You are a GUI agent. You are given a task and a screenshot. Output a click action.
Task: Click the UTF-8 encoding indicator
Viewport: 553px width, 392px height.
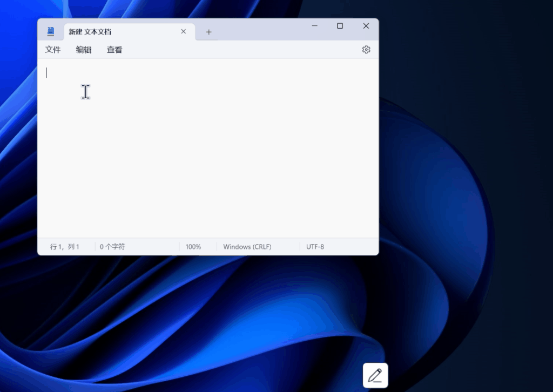[315, 247]
